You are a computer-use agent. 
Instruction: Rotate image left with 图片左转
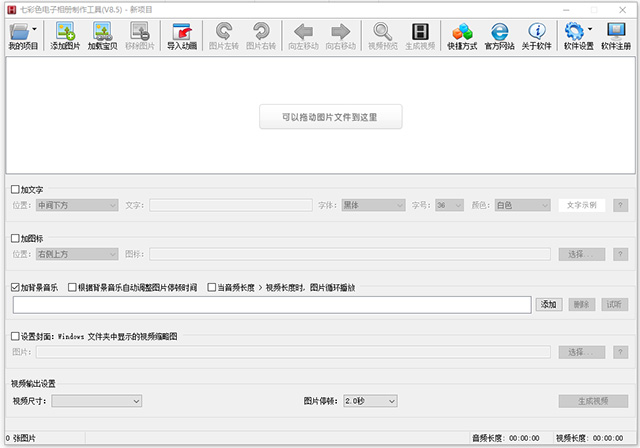pos(224,31)
